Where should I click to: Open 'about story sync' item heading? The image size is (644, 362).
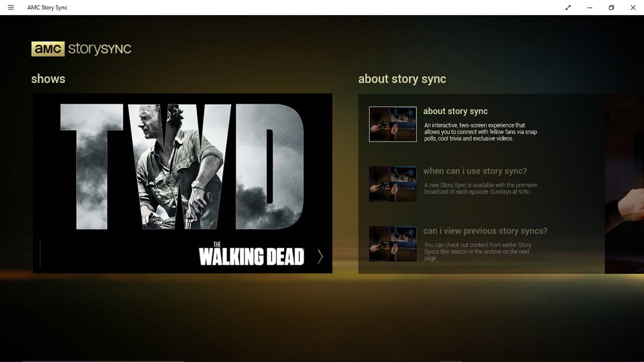pos(455,111)
